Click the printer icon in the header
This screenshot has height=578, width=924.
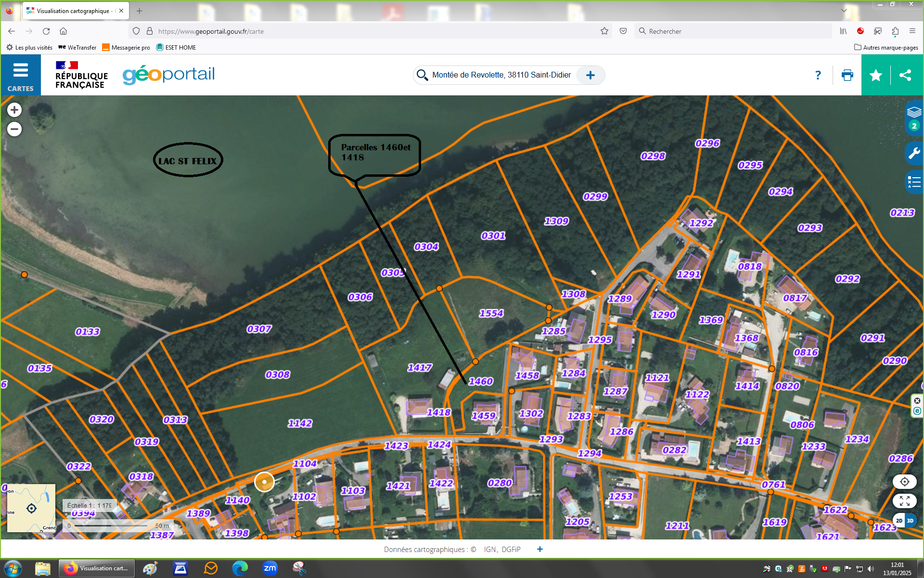tap(847, 75)
